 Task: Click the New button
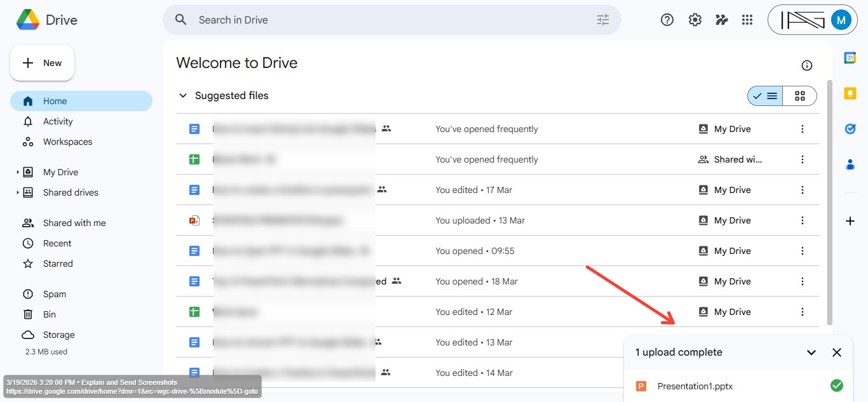[x=43, y=63]
